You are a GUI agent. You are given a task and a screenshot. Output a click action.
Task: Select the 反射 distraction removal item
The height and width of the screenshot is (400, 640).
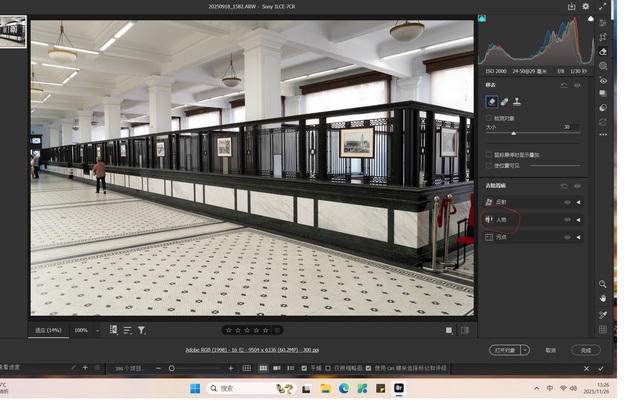[x=502, y=202]
